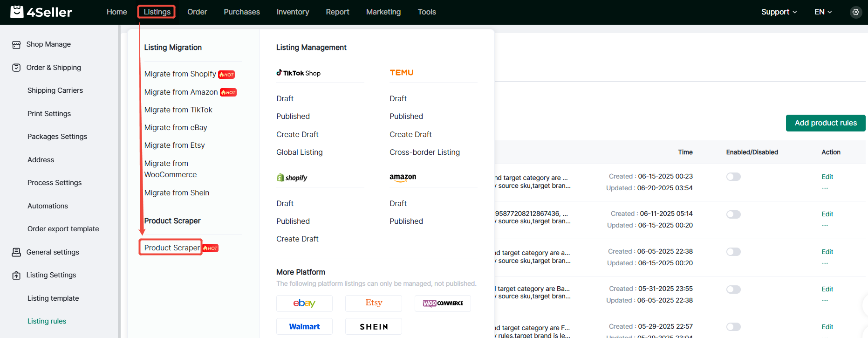Go to Print Settings in sidebar
Screen dimensions: 868x338
coord(49,114)
